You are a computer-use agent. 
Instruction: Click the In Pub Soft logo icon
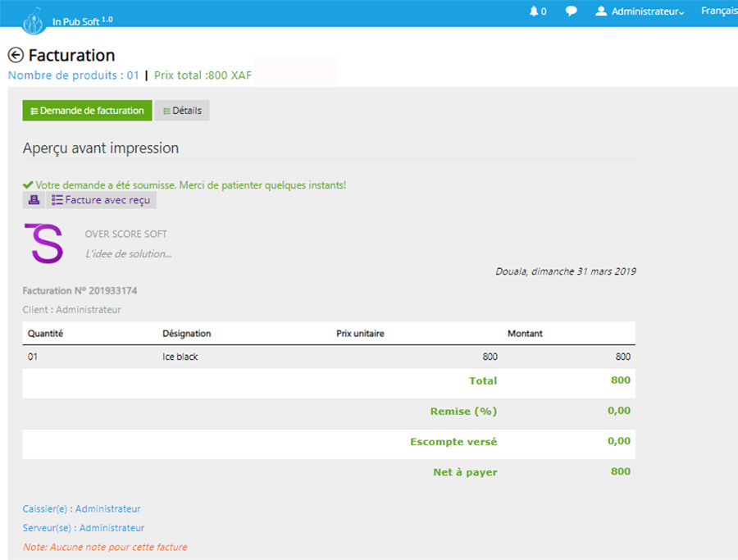click(x=34, y=21)
